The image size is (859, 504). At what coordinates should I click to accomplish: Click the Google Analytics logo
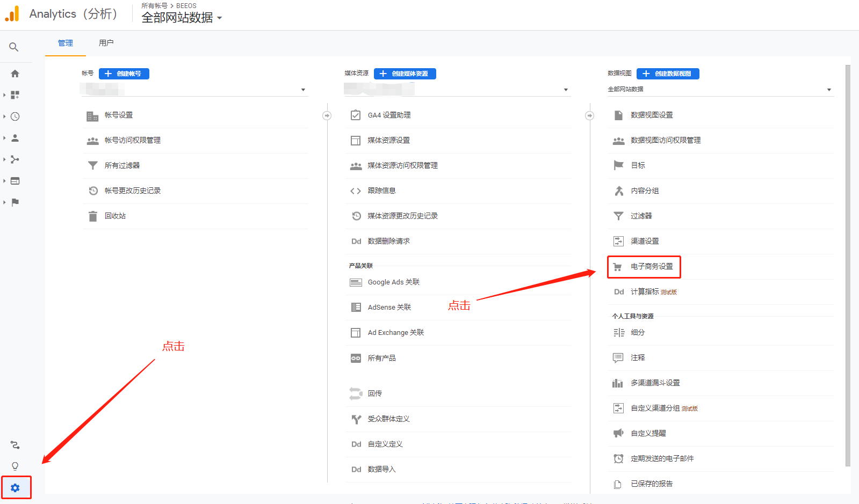tap(12, 14)
